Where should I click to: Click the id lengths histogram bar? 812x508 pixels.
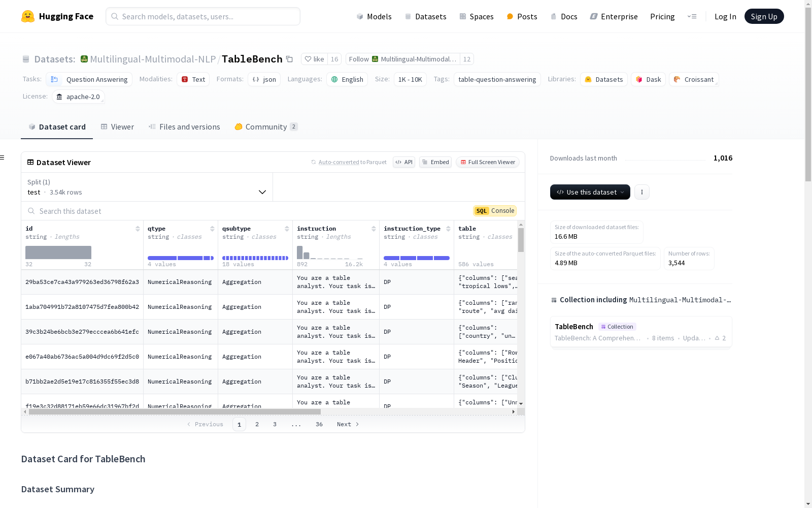click(x=58, y=252)
